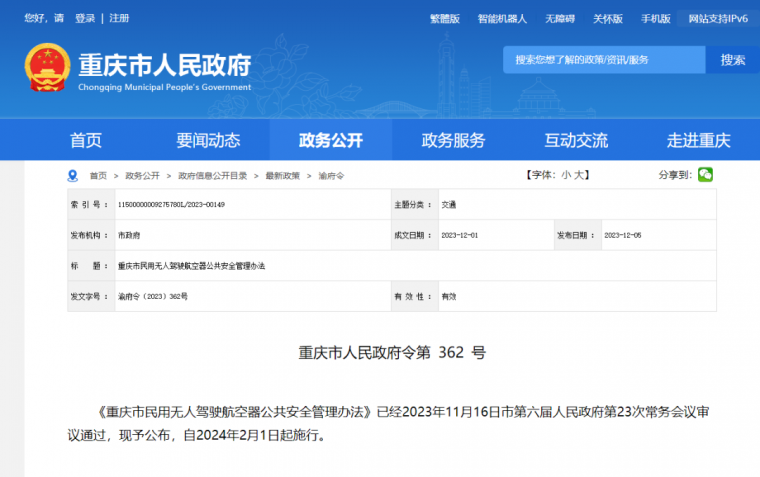
Task: Click document number 渝府令〔2023〕362号
Action: (153, 296)
